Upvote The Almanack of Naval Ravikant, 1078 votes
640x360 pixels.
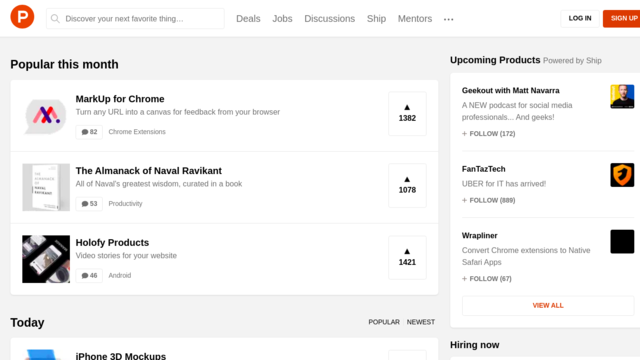[407, 185]
